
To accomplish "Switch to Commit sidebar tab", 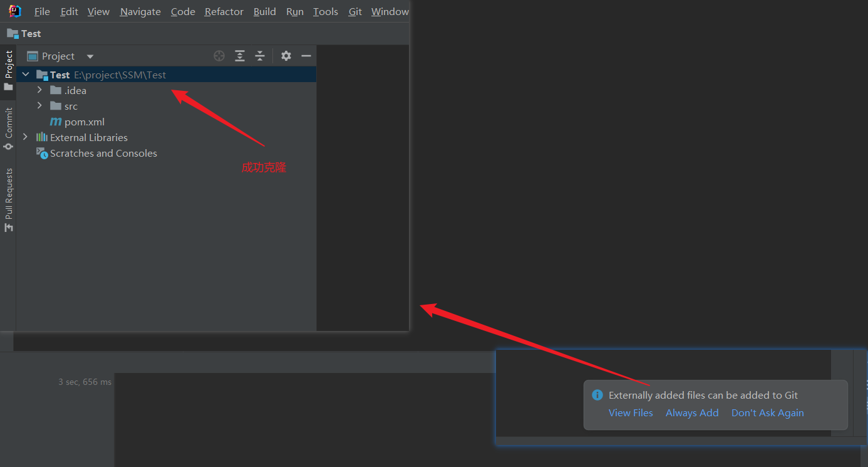I will [8, 129].
